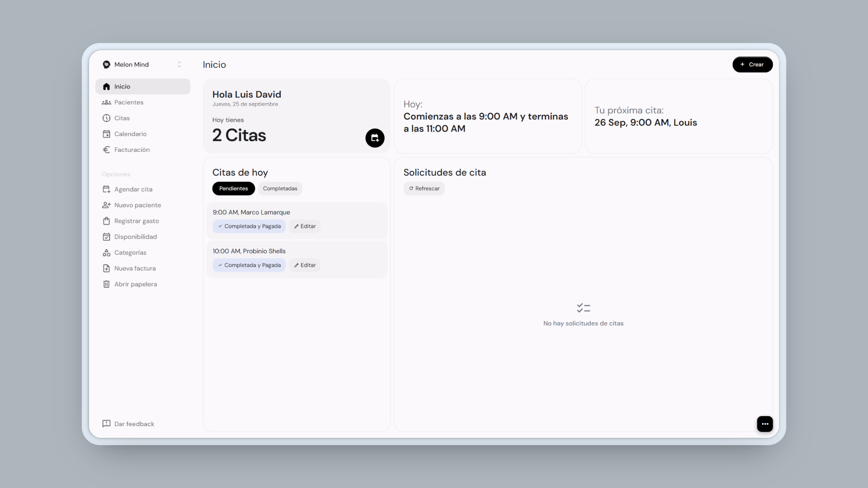
Task: Open the Calendario section
Action: tap(130, 134)
